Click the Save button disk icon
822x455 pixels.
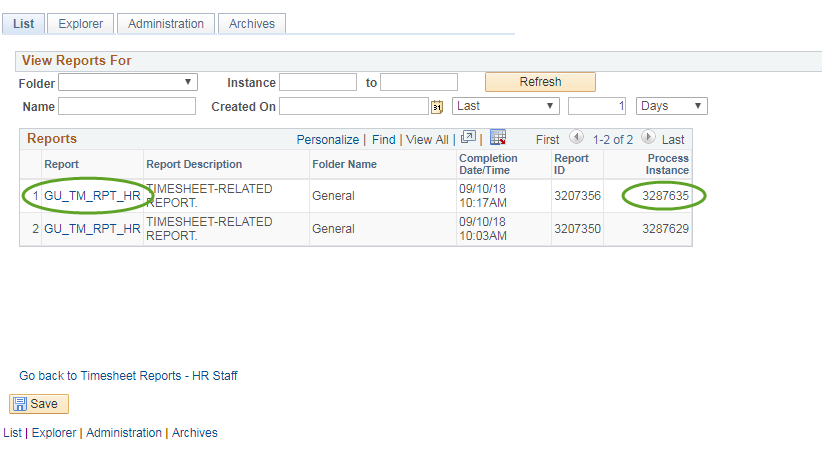point(20,404)
